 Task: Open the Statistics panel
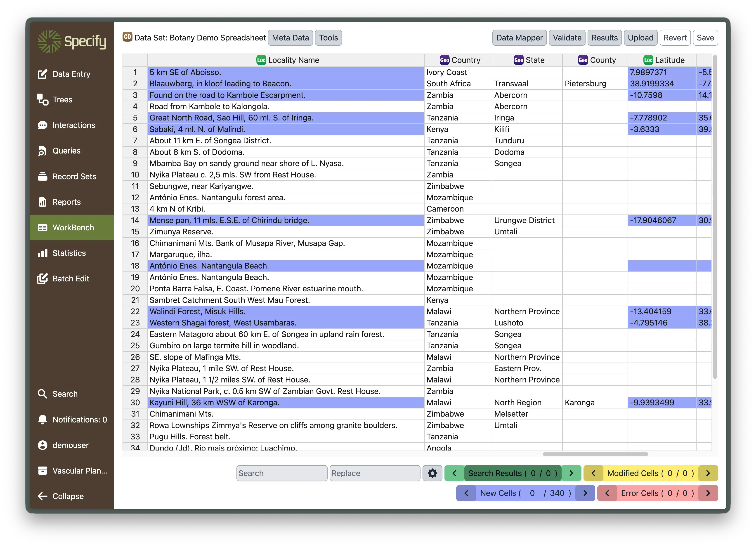tap(69, 253)
